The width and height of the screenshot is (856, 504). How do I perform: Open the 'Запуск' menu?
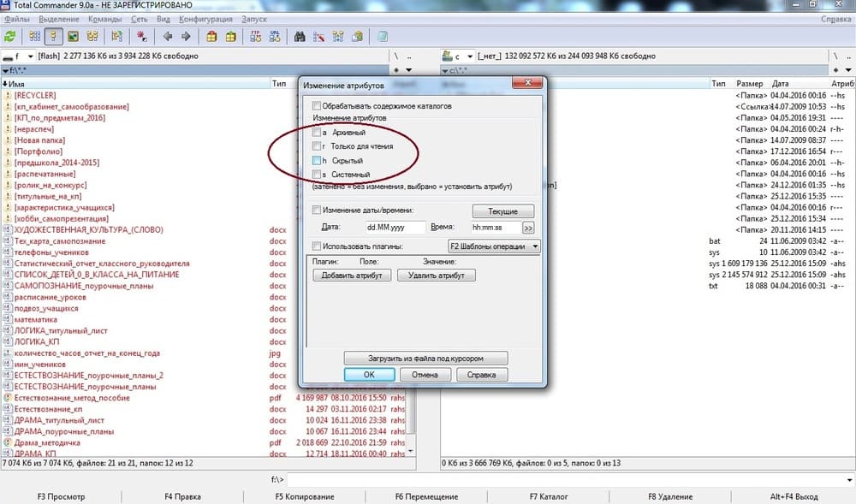coord(254,19)
